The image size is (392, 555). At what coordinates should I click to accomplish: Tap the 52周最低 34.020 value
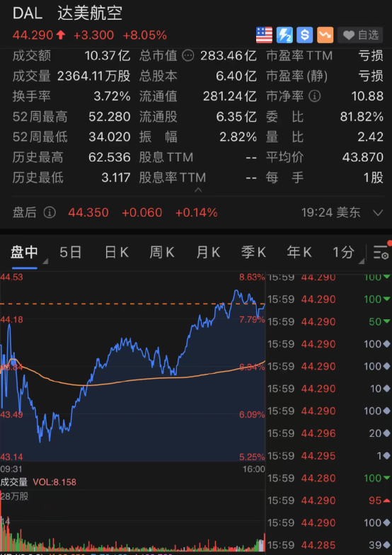pos(109,137)
